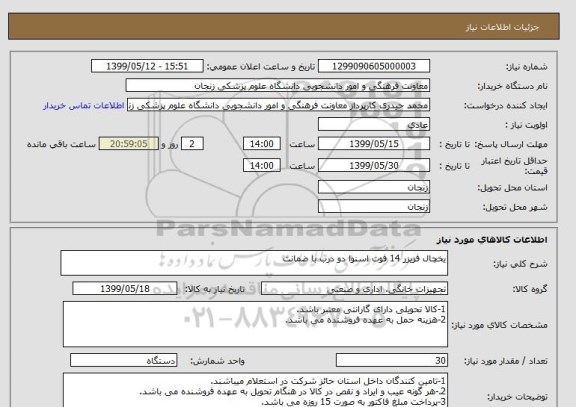The image size is (576, 407).
Task: Click the header title جزئیات اطلاعات نیاز
Action: pyautogui.click(x=502, y=27)
